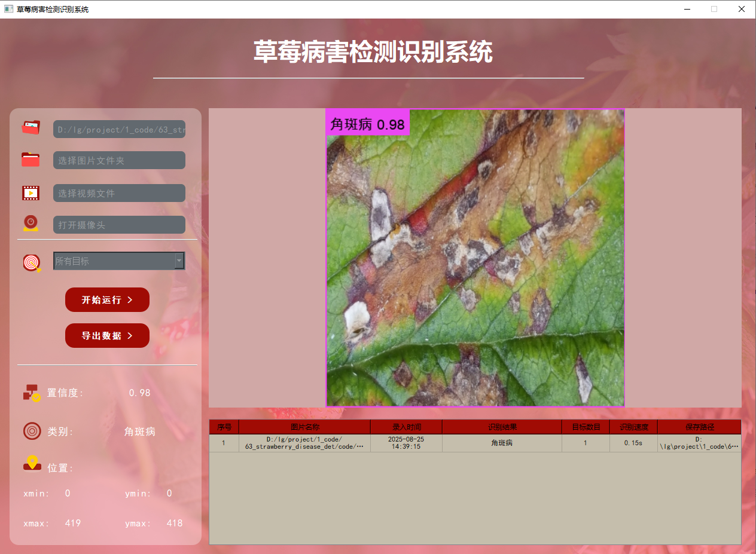
Task: Click the 序号 column header
Action: click(224, 427)
